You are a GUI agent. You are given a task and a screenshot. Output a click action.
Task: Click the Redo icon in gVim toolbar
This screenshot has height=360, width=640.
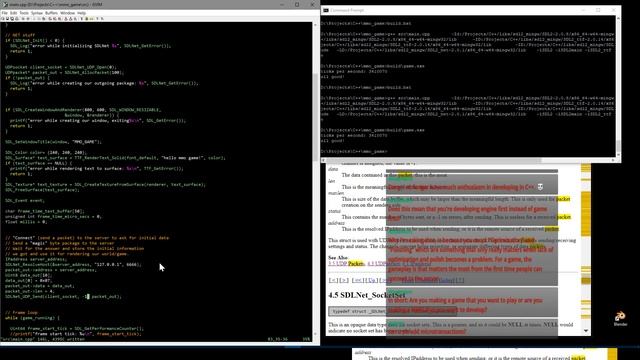(28, 19)
